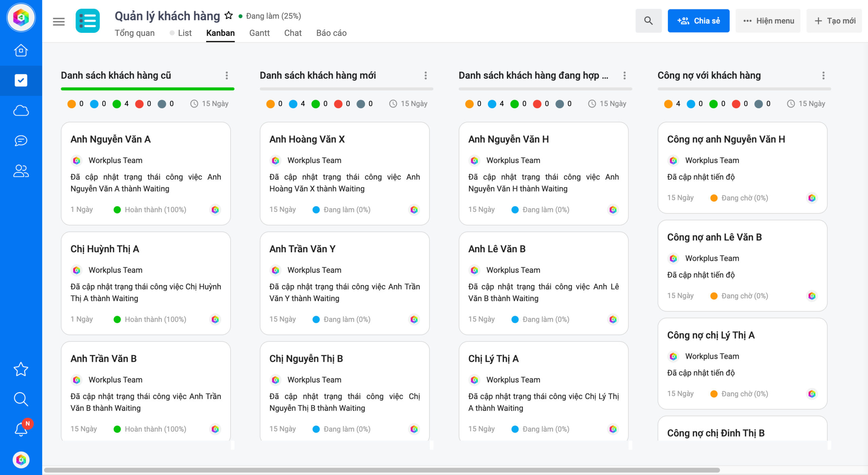Open the Chị Huỳnh Thị A card
This screenshot has height=475, width=868.
point(146,283)
